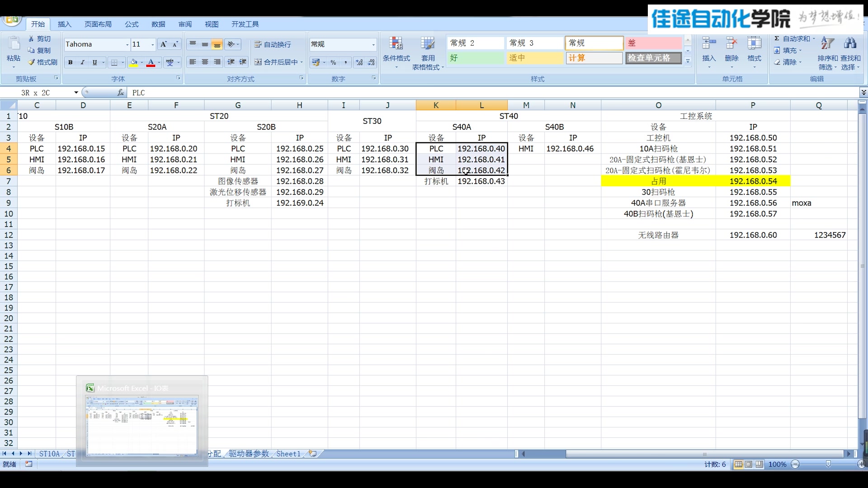Apply the 检查单元格 cell style

tap(654, 58)
